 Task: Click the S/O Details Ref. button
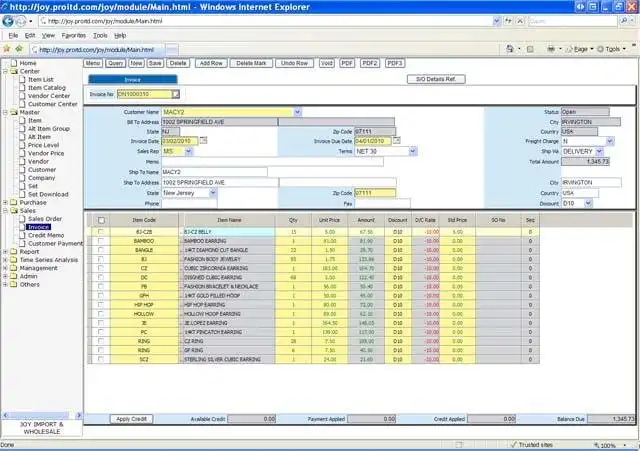(x=436, y=79)
